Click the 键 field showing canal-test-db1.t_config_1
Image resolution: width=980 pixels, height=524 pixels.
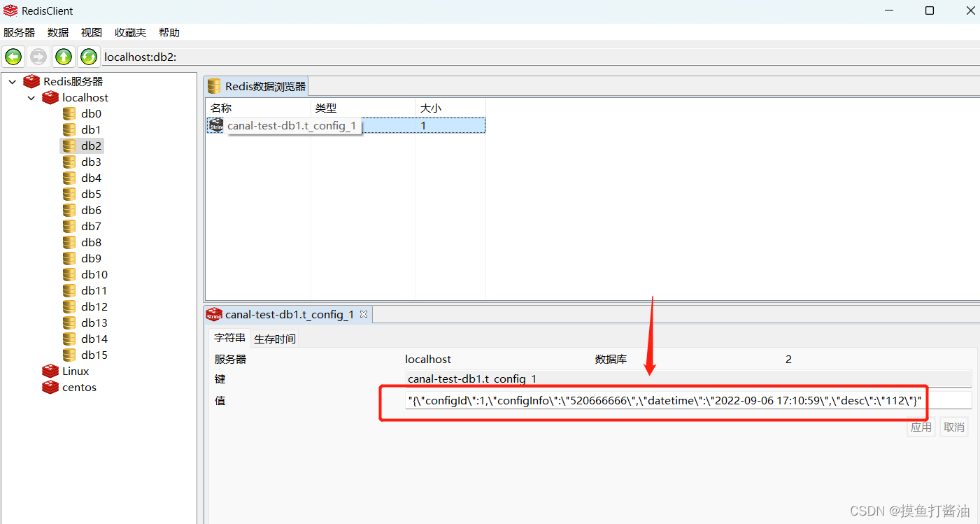(688, 378)
